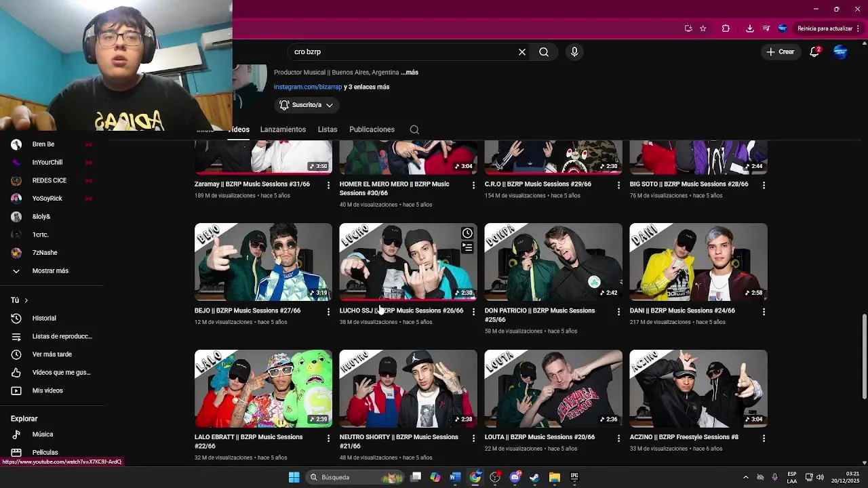Clear the YouTube search box text

(522, 52)
